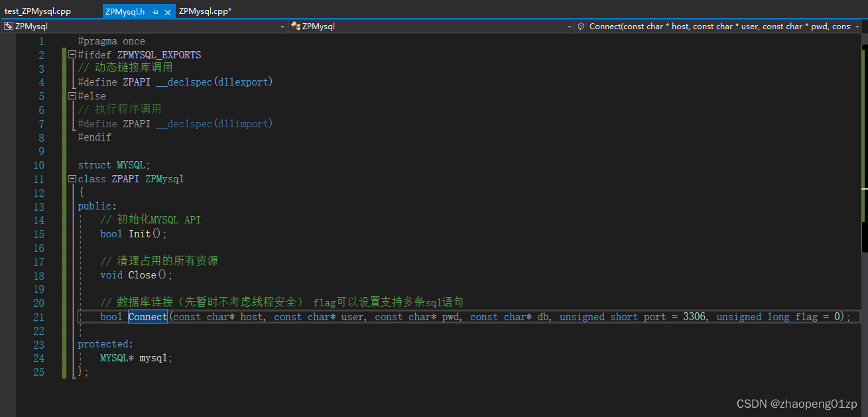Close the ZPMysql.h tab
The height and width of the screenshot is (417, 868).
(x=168, y=12)
